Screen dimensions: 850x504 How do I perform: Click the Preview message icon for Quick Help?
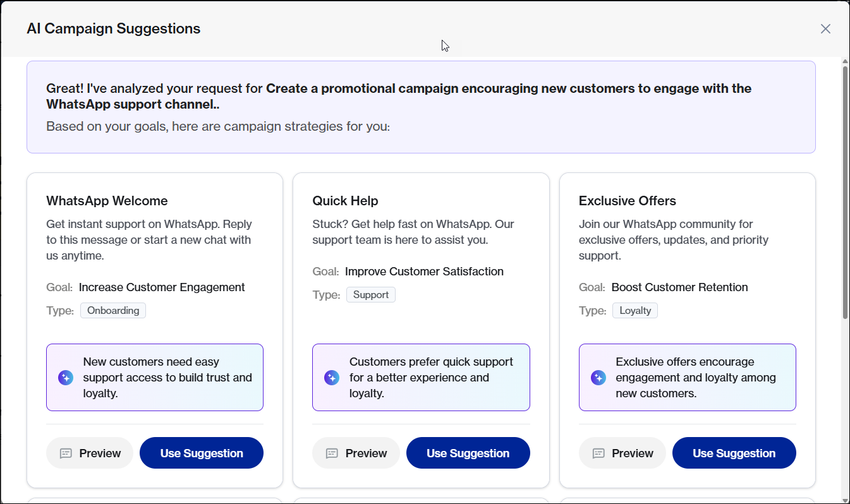(x=332, y=453)
